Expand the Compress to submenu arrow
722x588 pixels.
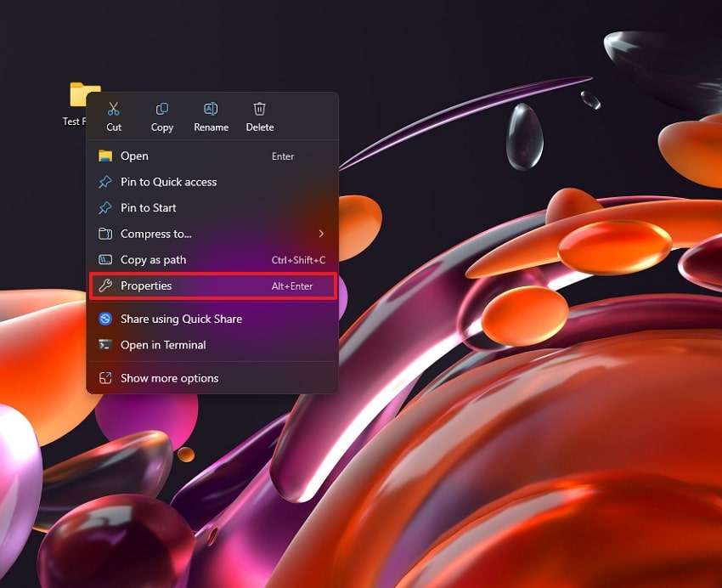point(321,234)
